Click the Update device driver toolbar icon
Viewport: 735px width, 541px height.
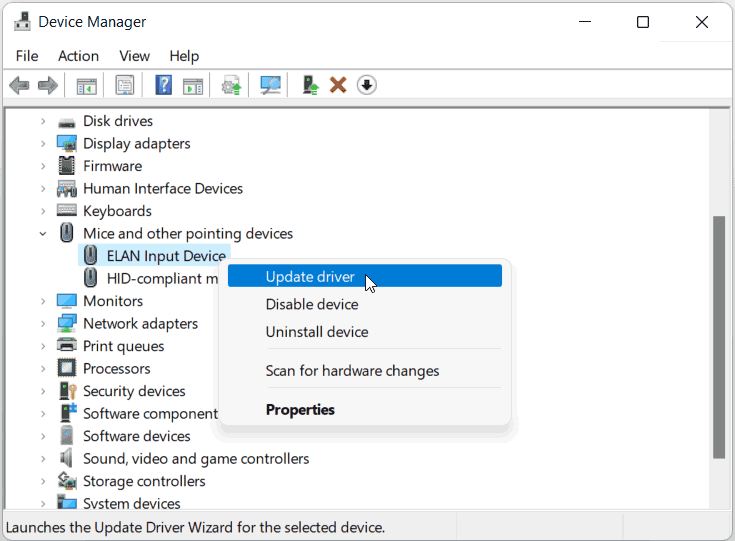click(x=232, y=85)
